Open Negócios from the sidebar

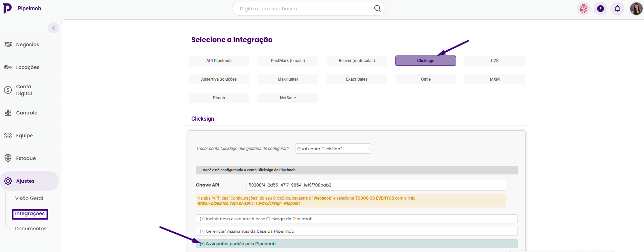[28, 44]
